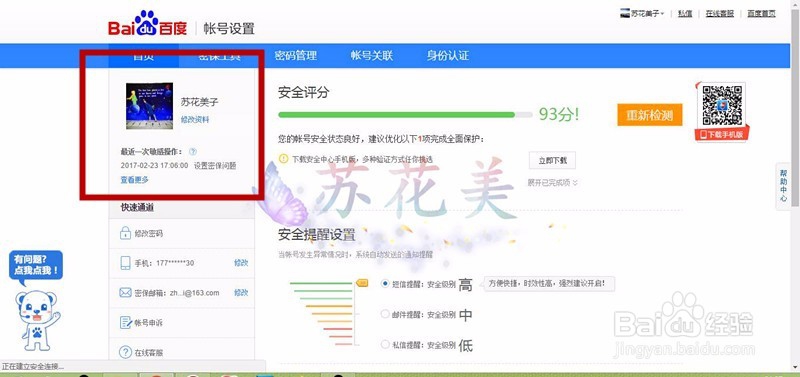Click the 2017-02-23 17:06:00 timestamp

(x=154, y=166)
